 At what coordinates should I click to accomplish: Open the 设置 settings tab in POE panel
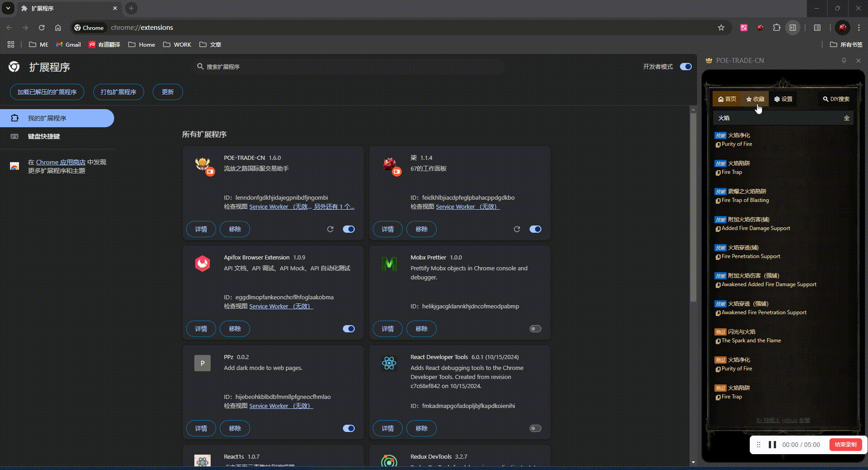pos(783,99)
